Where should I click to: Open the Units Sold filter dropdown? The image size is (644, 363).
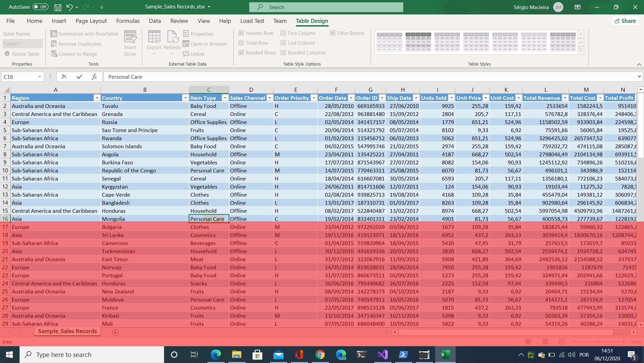[x=451, y=98]
